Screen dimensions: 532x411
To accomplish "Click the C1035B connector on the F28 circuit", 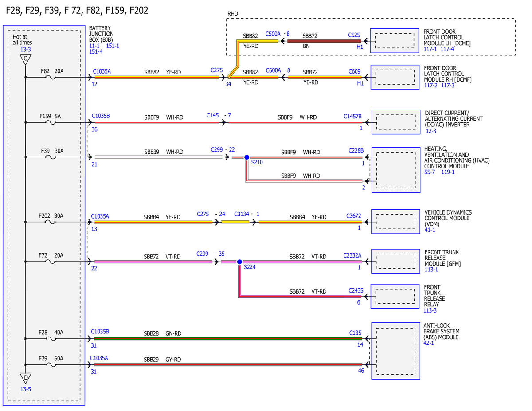I will (x=101, y=331).
